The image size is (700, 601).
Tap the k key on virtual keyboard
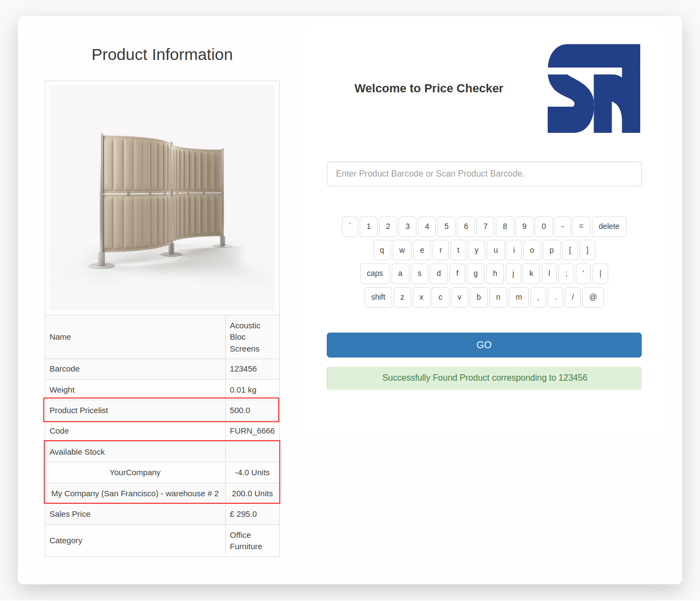pyautogui.click(x=531, y=274)
